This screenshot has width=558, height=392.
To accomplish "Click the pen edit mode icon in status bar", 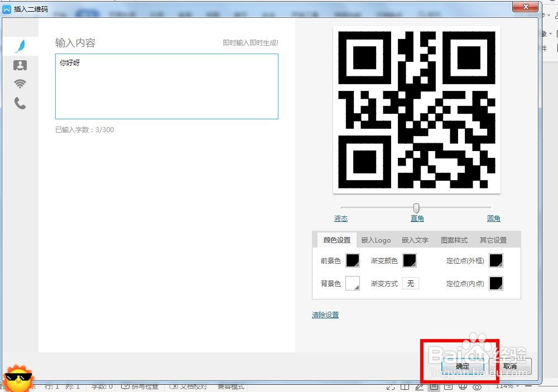I will pyautogui.click(x=419, y=386).
